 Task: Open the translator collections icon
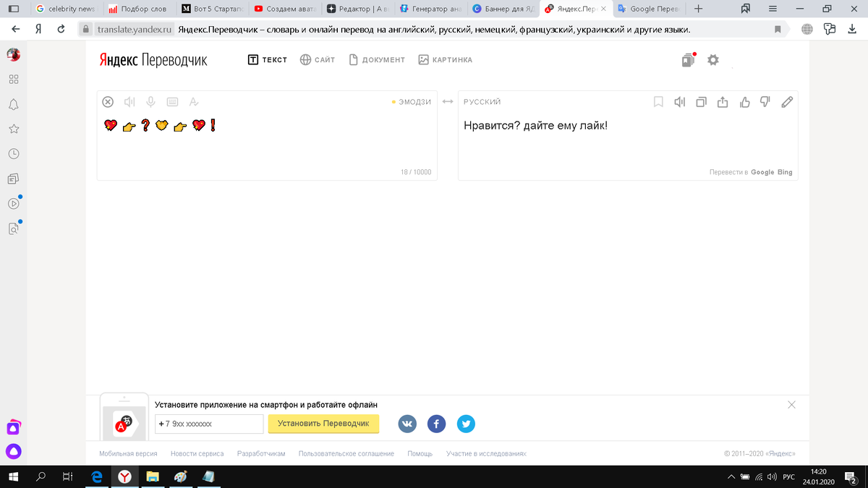pos(688,60)
